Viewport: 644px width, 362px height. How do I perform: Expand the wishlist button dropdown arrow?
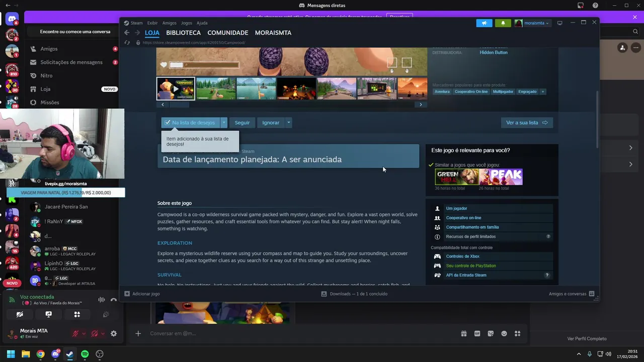[x=224, y=123]
